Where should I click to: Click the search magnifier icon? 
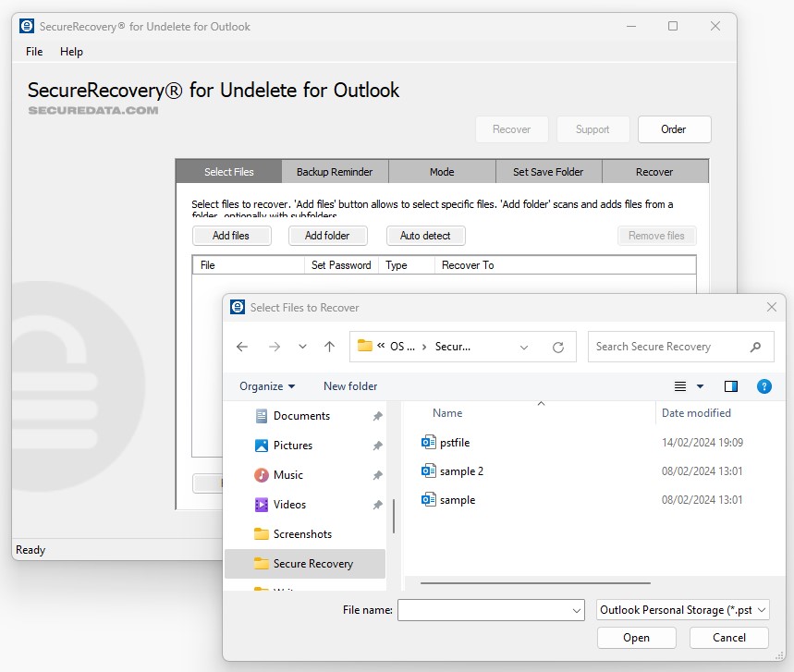(756, 347)
